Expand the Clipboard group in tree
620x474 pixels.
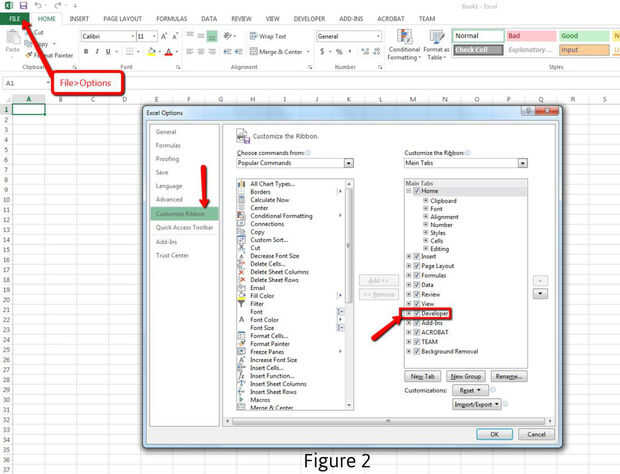(426, 201)
